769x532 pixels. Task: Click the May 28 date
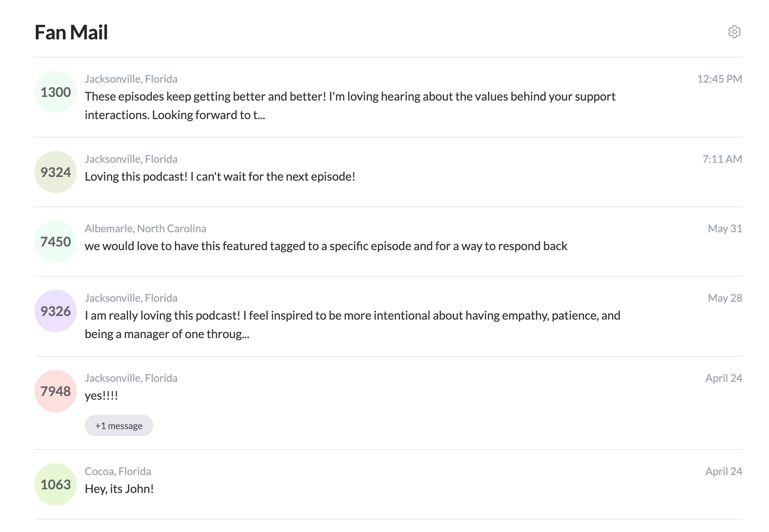click(724, 298)
